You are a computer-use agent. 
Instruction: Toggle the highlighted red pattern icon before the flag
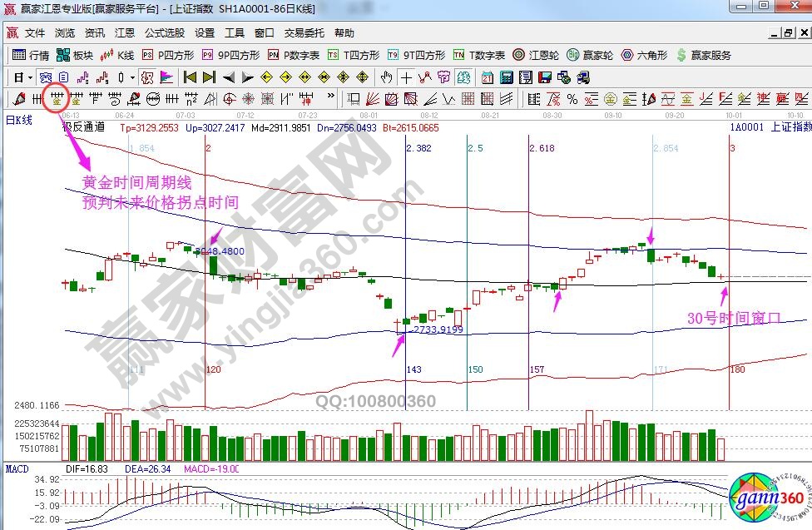[x=147, y=77]
